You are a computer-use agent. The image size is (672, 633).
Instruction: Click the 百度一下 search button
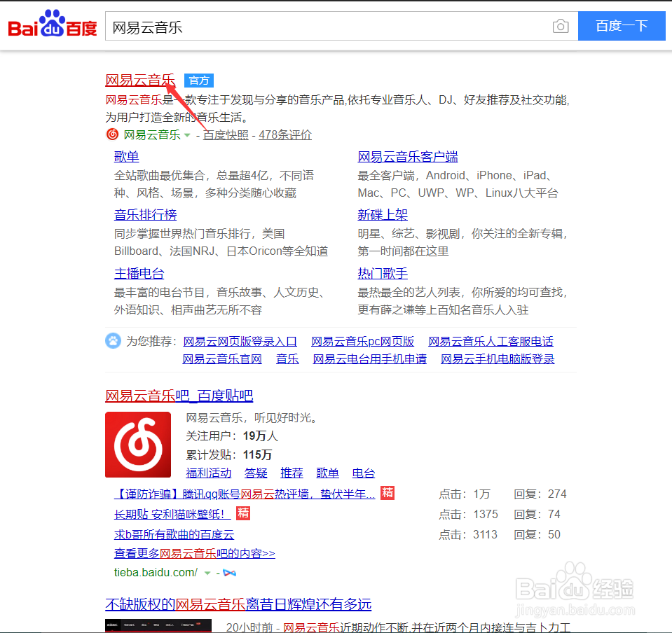pos(622,26)
